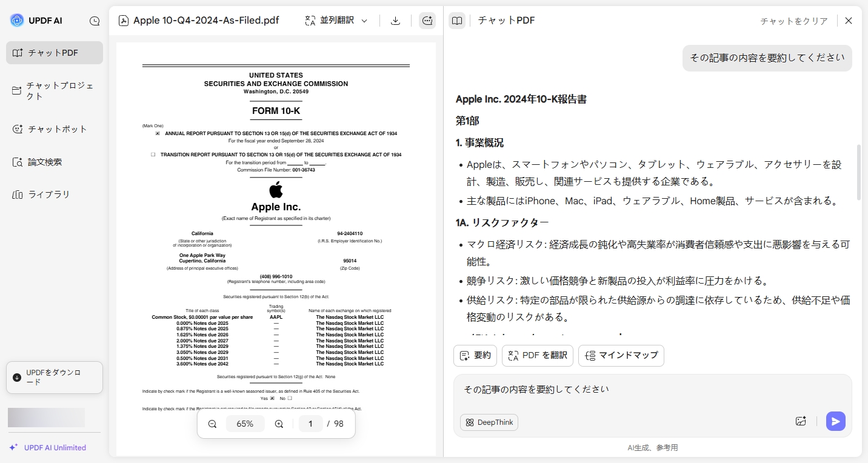Click the AI生成、参考用 disclaimer text

click(652, 448)
